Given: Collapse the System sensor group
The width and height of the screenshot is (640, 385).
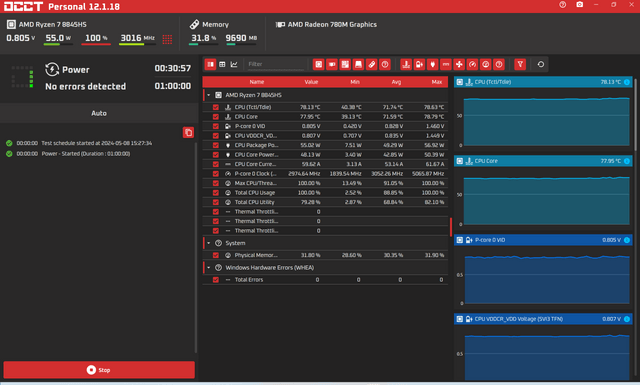Looking at the screenshot, I should click(x=209, y=243).
